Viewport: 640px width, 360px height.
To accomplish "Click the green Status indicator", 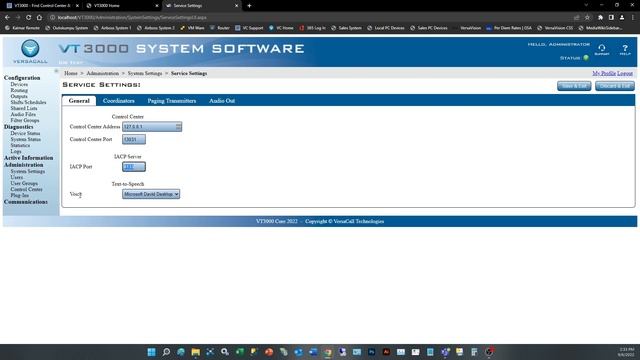I will click(x=586, y=58).
